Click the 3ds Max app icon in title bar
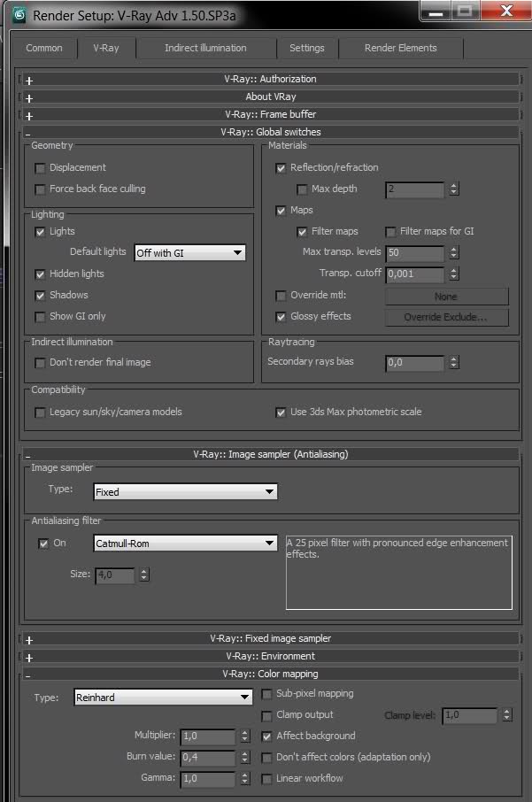532x802 pixels. pos(19,15)
